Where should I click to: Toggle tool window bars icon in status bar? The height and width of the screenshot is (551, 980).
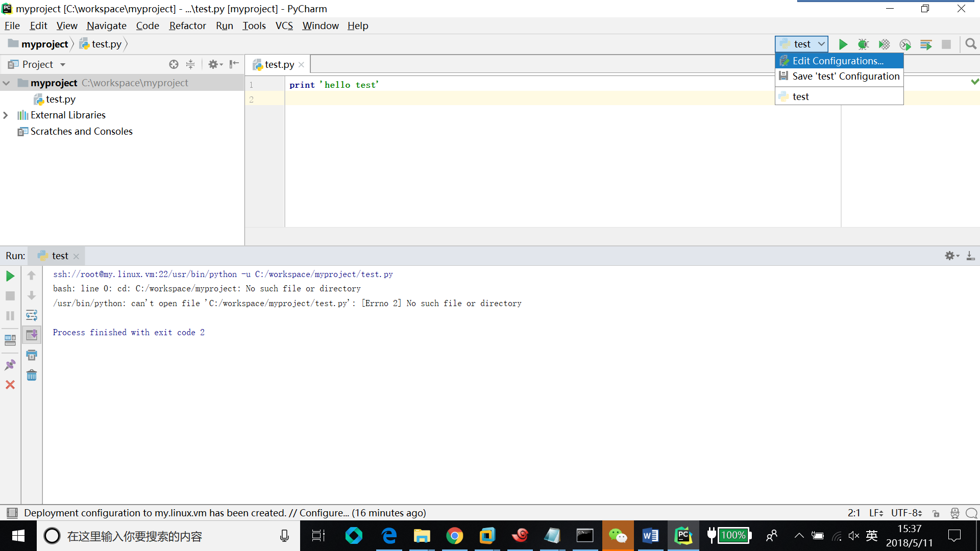[x=12, y=513]
